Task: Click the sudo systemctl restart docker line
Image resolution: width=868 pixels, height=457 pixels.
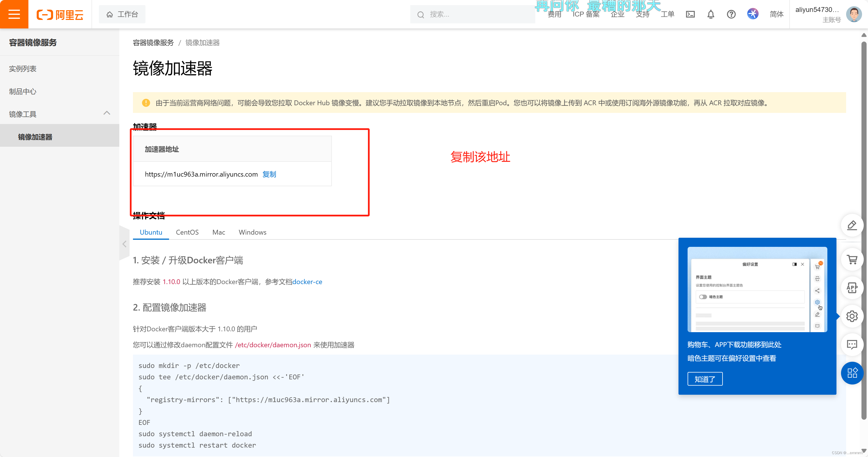Action: pos(197,445)
